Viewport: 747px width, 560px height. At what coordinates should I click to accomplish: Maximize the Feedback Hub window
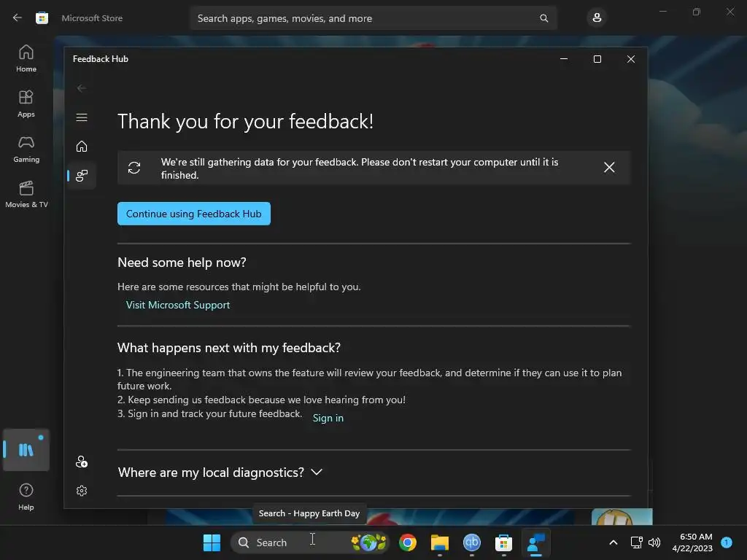click(x=597, y=59)
